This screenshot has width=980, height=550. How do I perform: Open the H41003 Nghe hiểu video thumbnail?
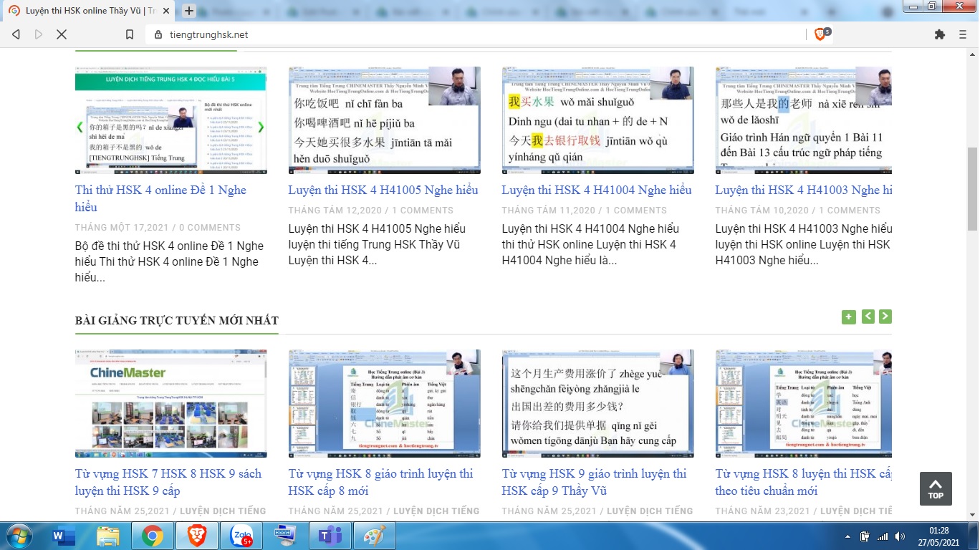[804, 120]
